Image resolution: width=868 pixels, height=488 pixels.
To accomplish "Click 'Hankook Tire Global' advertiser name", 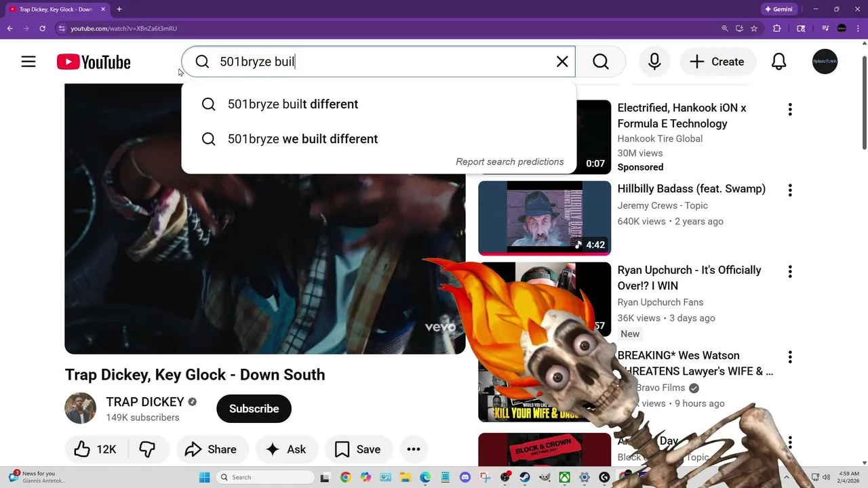I will [x=660, y=139].
